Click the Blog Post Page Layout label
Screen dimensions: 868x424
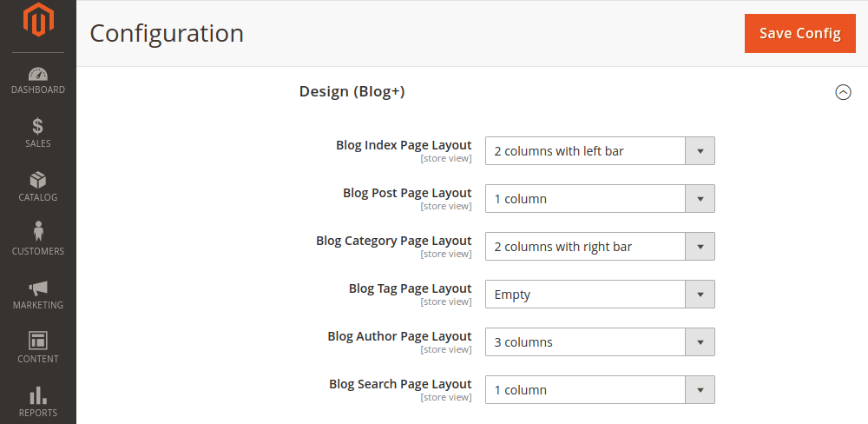tap(407, 193)
